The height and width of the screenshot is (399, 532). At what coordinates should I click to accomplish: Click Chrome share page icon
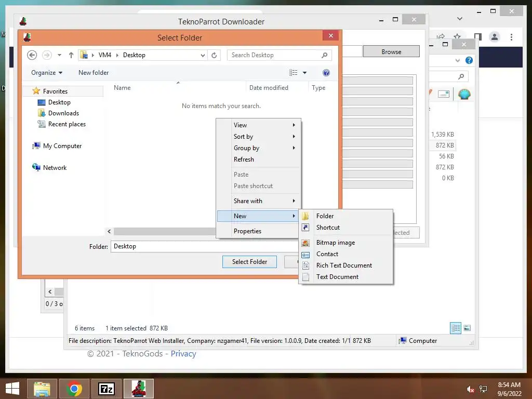[x=441, y=36]
